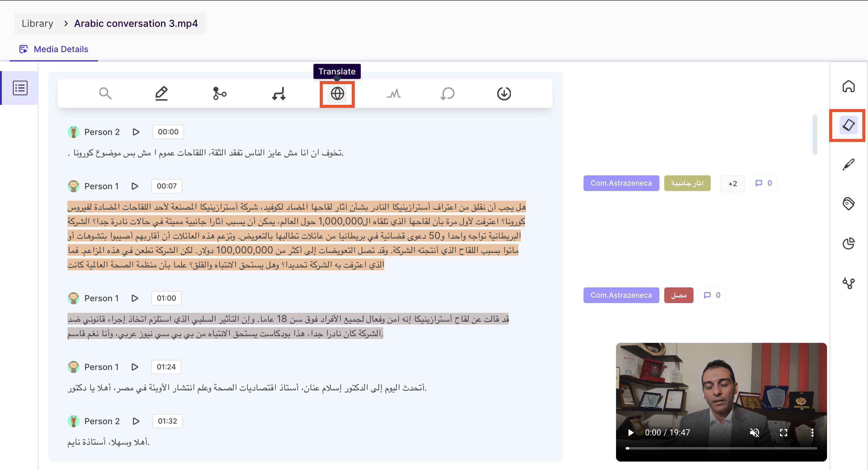Click the 00:07 timestamp box
This screenshot has width=868, height=470.
(167, 186)
